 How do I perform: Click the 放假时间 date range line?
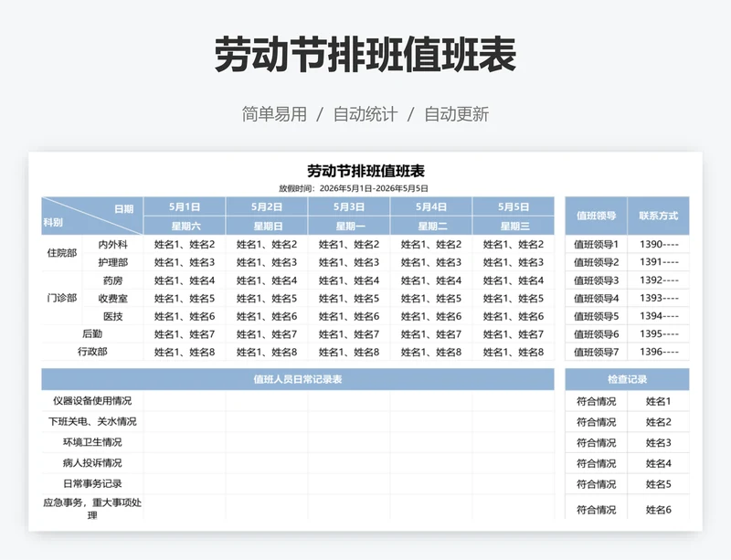[354, 188]
